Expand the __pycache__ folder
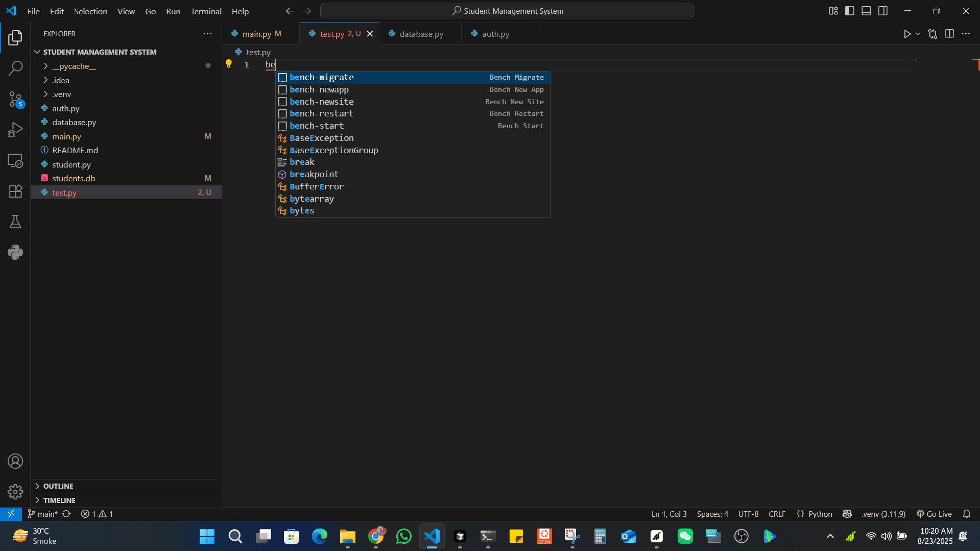The height and width of the screenshot is (551, 980). [x=74, y=66]
